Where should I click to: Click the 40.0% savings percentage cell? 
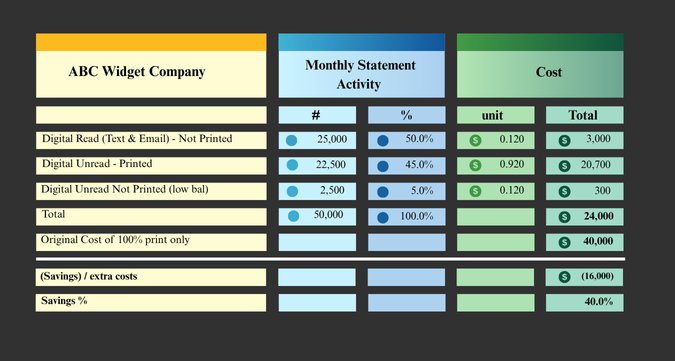point(585,302)
